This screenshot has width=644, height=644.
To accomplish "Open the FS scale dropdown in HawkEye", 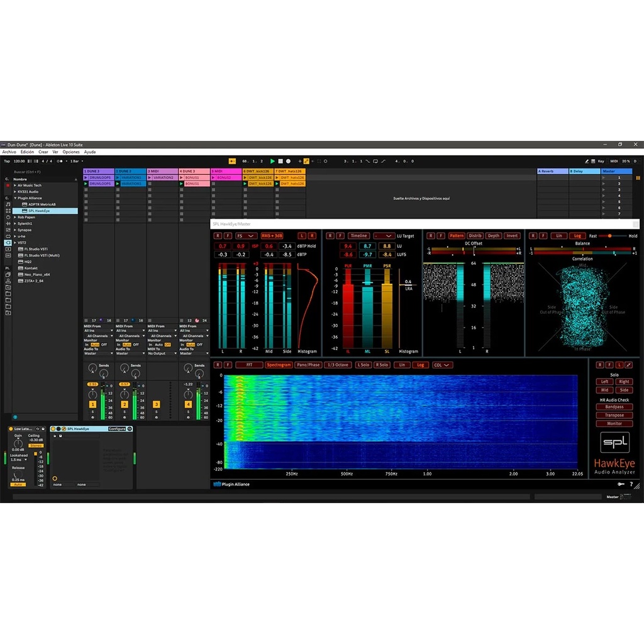I will 246,236.
